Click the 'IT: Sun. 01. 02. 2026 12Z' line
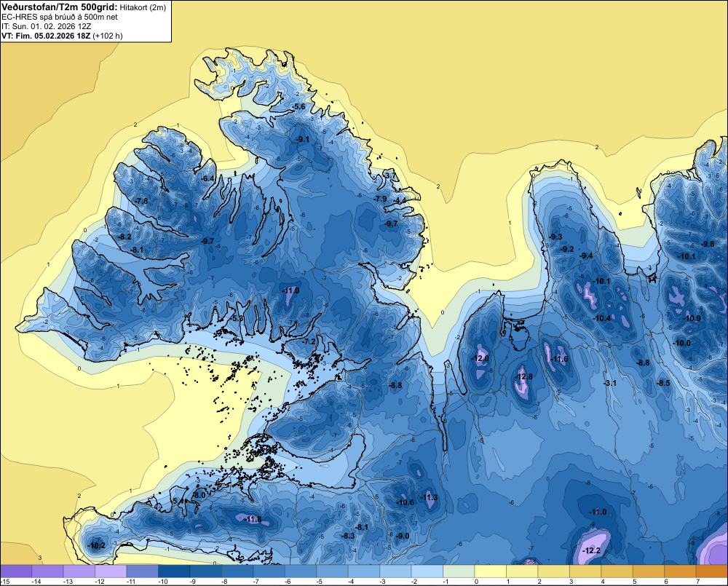Viewport: 728px width, 586px height. tap(46, 26)
